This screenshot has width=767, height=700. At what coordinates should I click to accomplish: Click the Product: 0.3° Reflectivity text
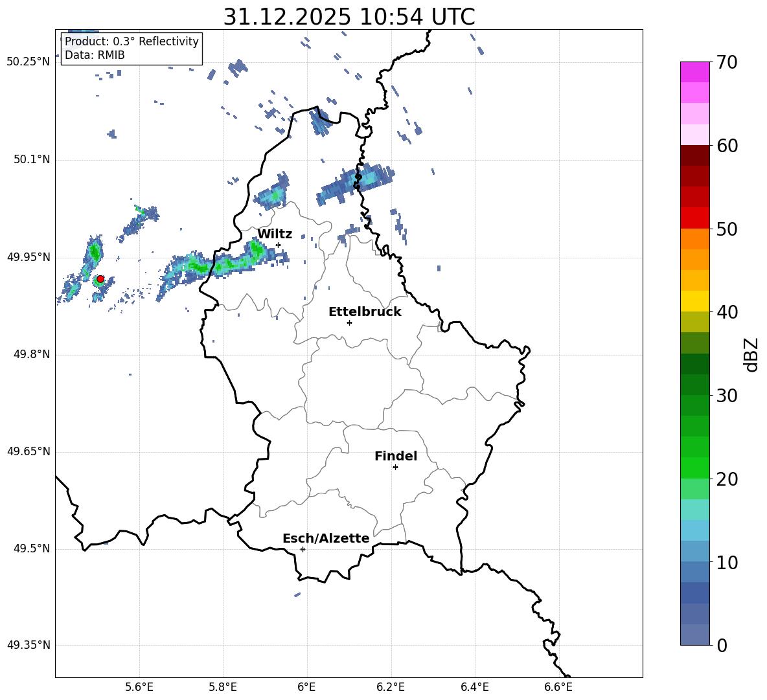tap(132, 41)
